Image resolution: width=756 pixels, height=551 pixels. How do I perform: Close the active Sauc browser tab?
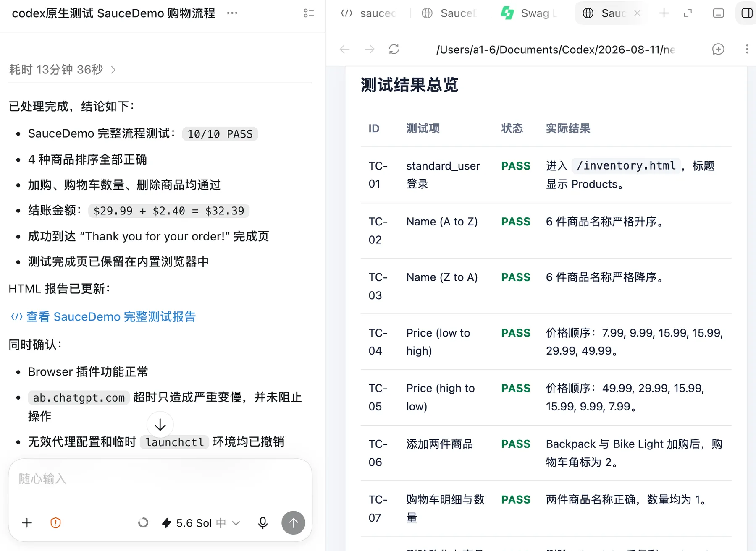[x=637, y=13]
